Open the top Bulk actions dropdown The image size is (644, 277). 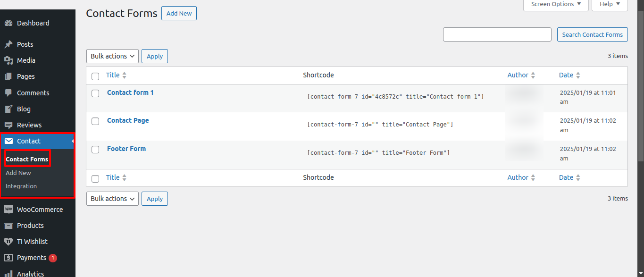[112, 56]
